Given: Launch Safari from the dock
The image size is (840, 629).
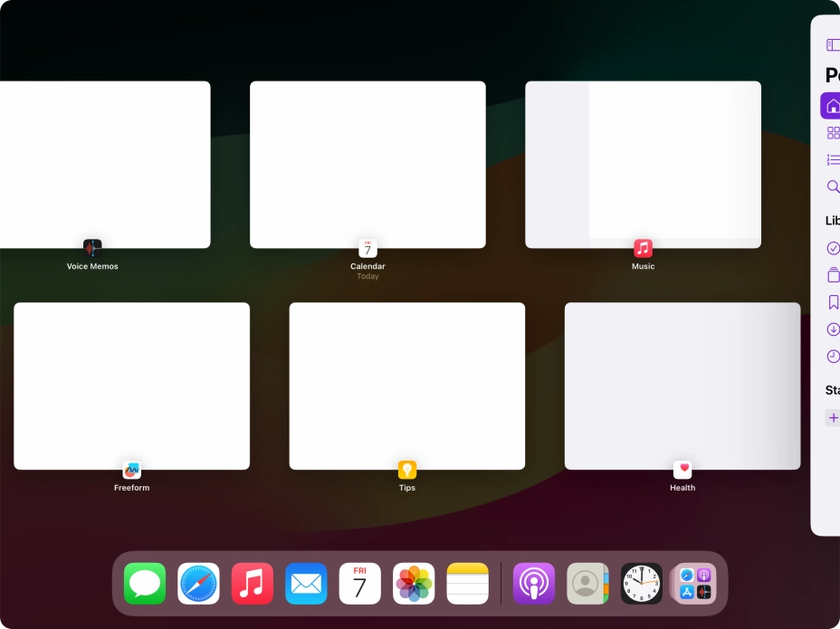Looking at the screenshot, I should click(198, 583).
